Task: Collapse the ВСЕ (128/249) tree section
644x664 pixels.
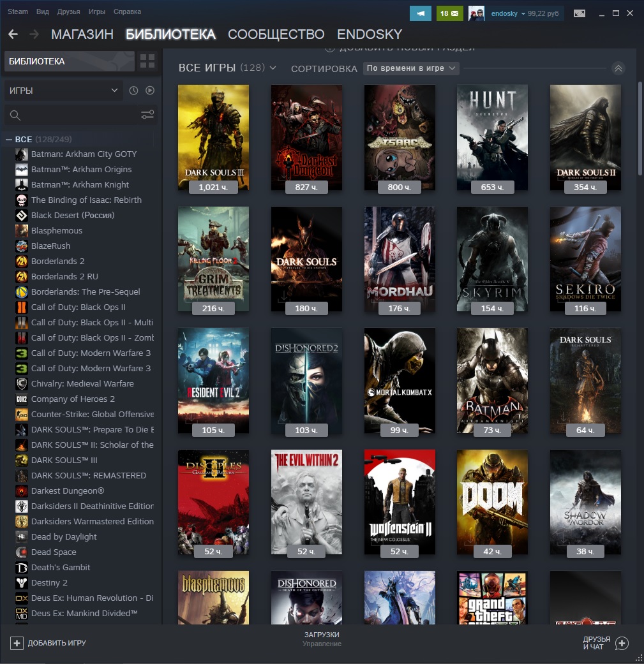Action: point(9,139)
